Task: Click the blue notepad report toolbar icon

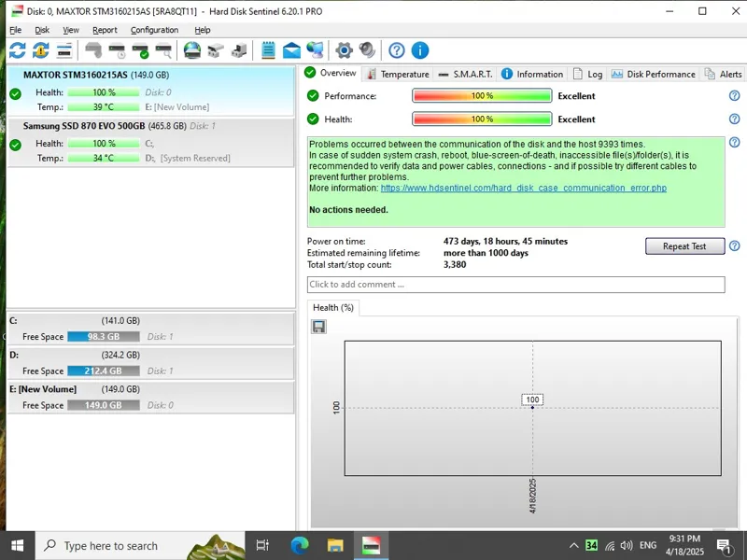Action: click(x=268, y=50)
